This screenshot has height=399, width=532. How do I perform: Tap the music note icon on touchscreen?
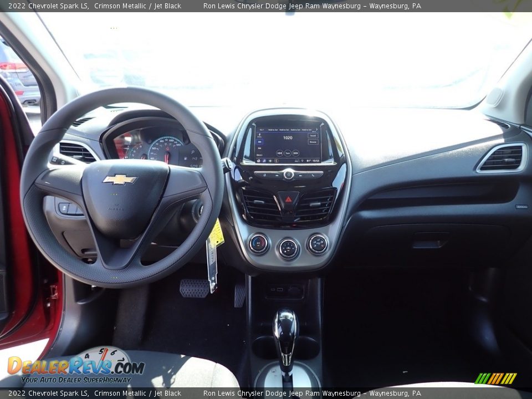(264, 161)
